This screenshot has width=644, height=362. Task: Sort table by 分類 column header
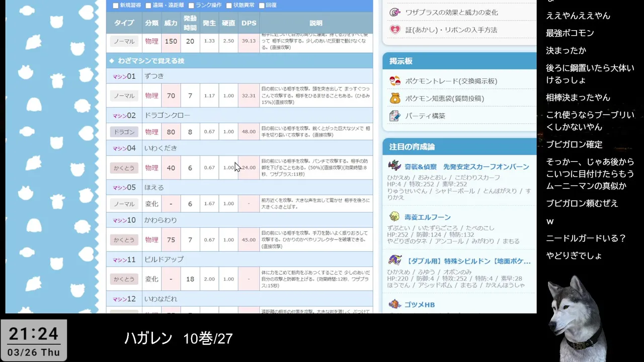151,23
